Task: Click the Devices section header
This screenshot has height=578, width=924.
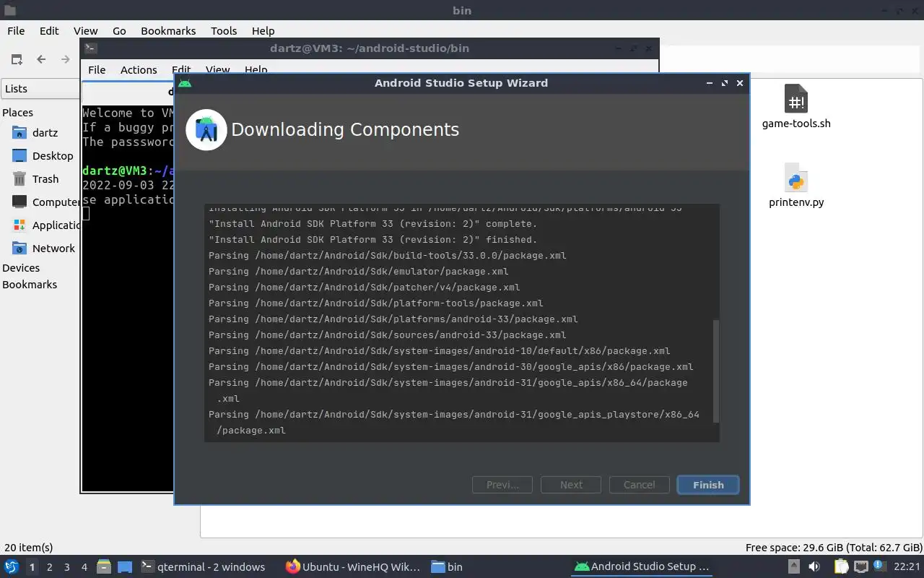Action: (x=21, y=267)
